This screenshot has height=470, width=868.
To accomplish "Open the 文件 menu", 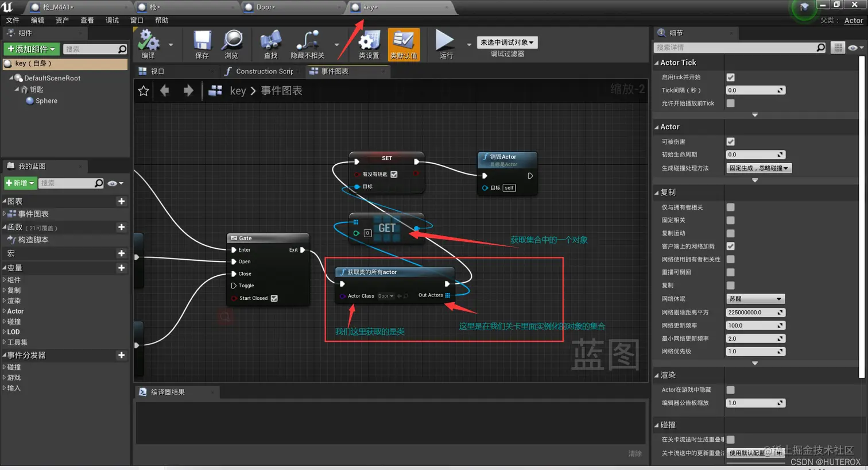I will (x=13, y=20).
